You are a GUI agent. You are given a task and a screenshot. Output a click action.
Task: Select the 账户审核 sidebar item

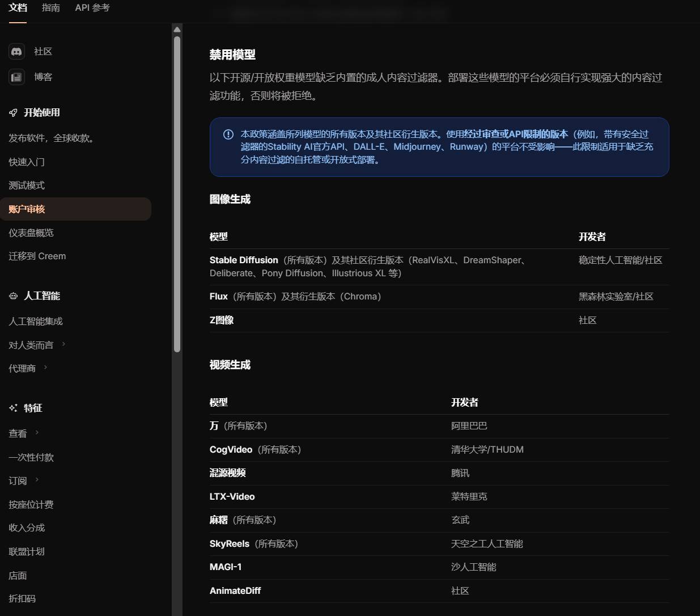(x=75, y=209)
